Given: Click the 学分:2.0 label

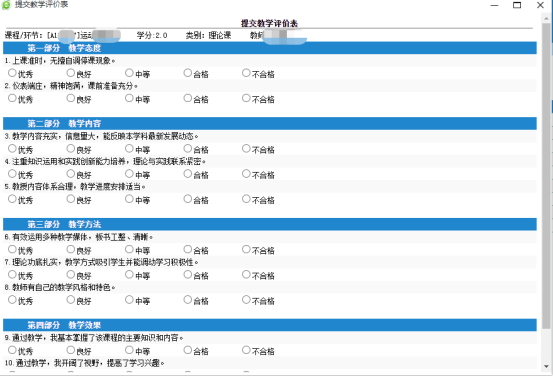Looking at the screenshot, I should (152, 35).
